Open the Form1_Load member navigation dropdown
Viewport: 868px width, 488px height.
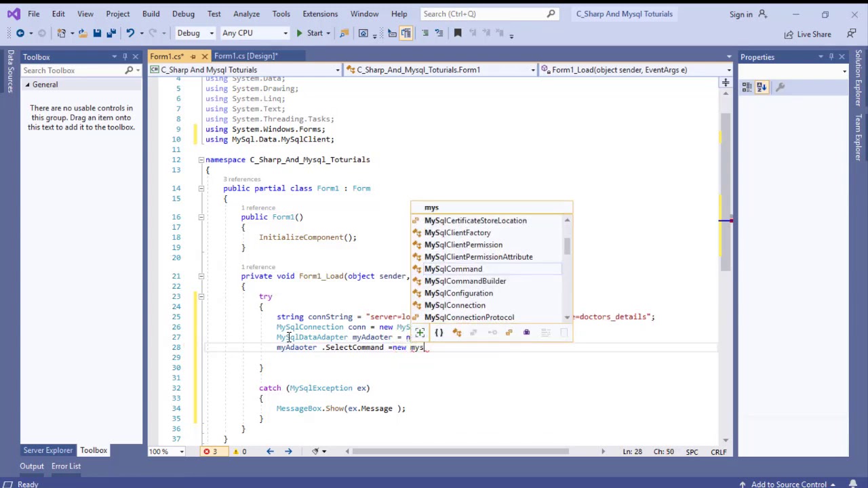coord(636,70)
